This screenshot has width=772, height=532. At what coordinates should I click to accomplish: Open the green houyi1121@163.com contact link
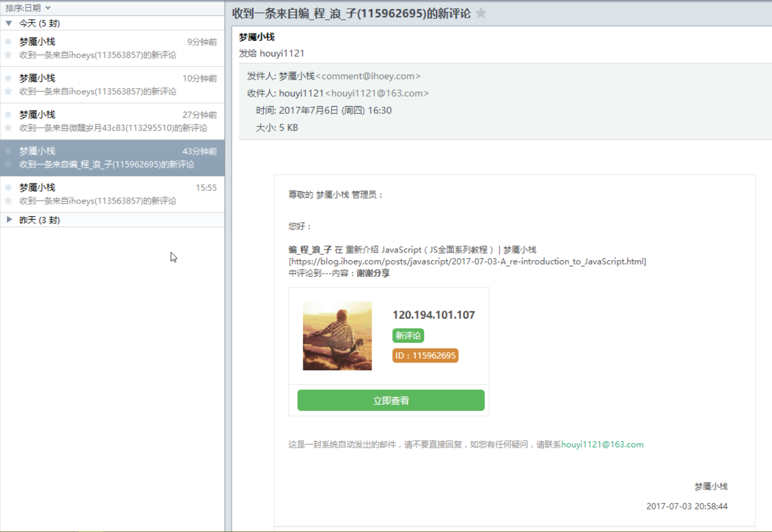click(602, 445)
